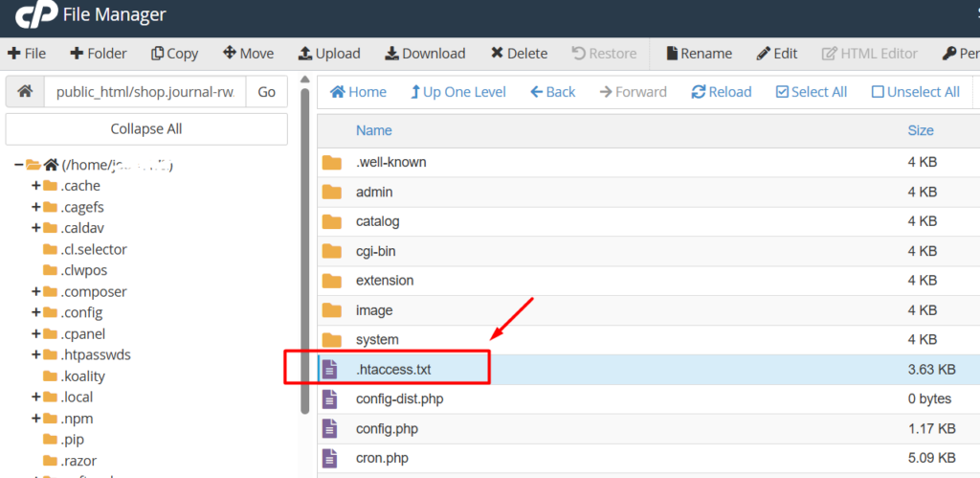Click the Rename toolbar button
Screen dimensions: 980x478
point(699,54)
